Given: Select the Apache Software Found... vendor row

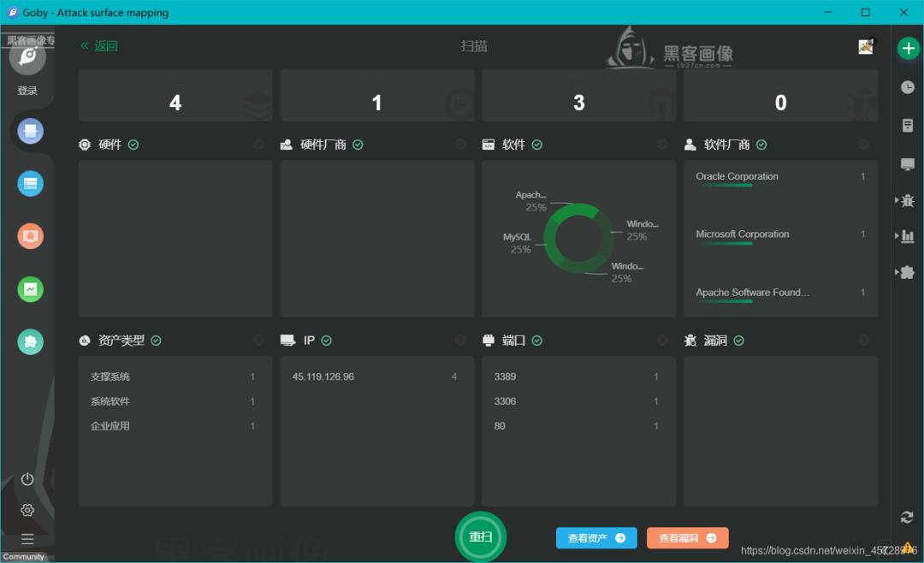Looking at the screenshot, I should [x=780, y=295].
